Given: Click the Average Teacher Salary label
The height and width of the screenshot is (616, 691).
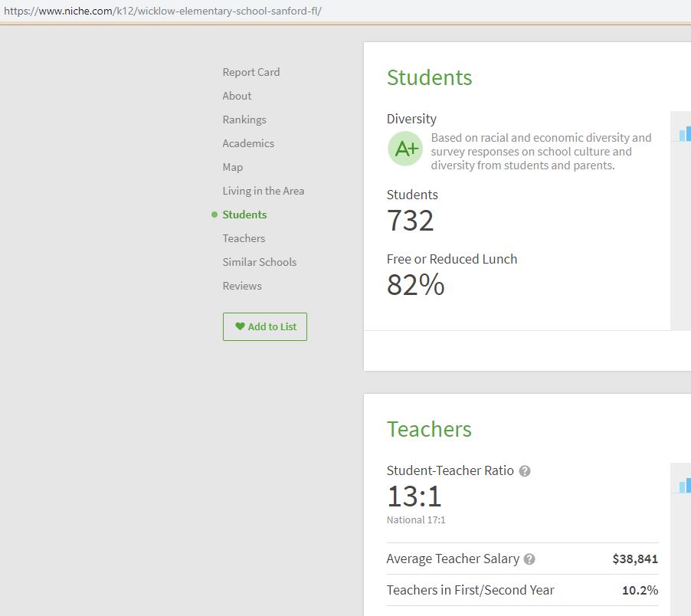Looking at the screenshot, I should point(453,559).
